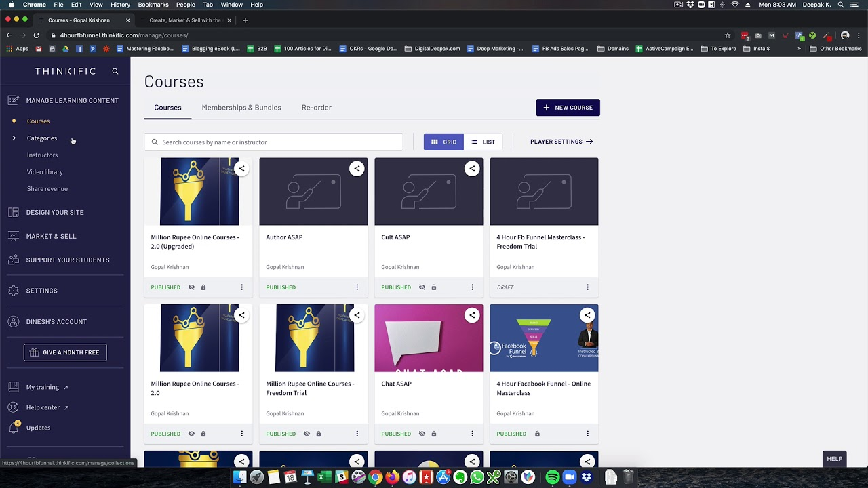Image resolution: width=868 pixels, height=488 pixels.
Task: Click the Market & Sell sidebar icon
Action: coord(14,236)
